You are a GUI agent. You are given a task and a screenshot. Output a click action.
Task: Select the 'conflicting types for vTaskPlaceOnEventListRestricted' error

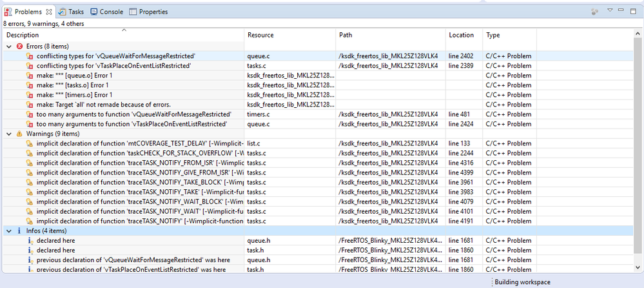(x=113, y=66)
